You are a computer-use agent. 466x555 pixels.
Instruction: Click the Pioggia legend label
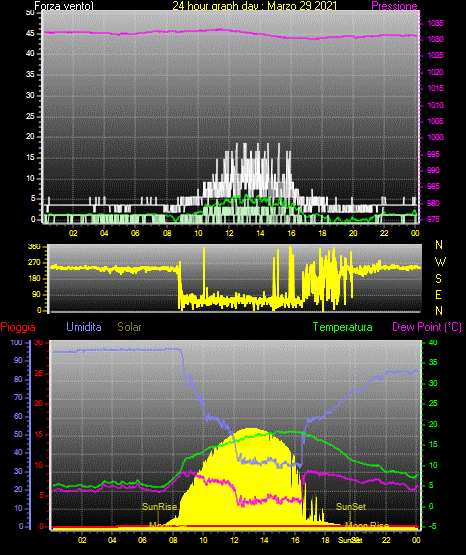(x=18, y=327)
